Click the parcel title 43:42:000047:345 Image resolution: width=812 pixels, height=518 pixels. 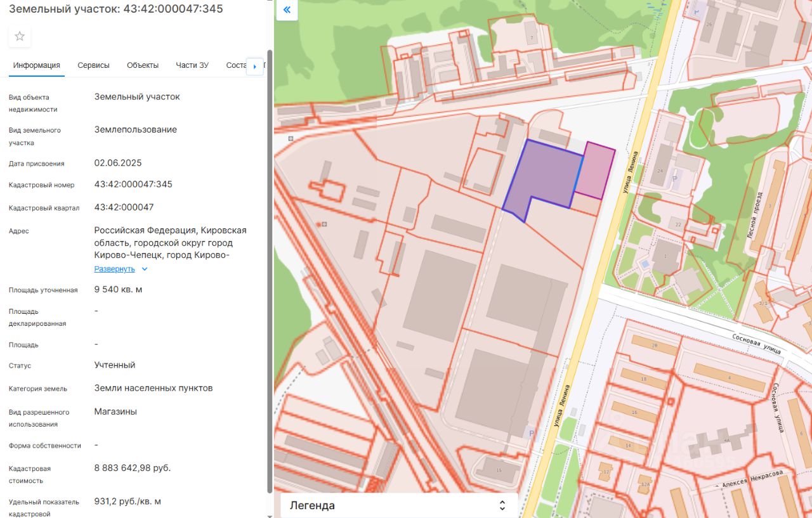tap(115, 9)
